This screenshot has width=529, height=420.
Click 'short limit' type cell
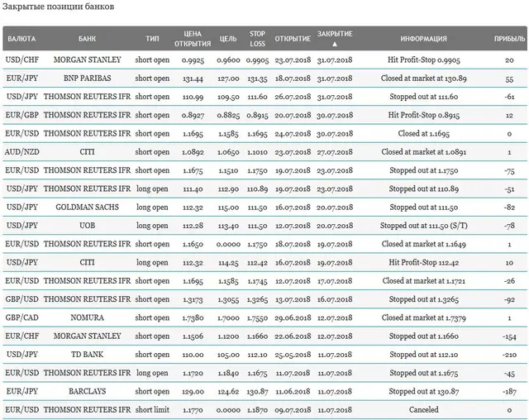click(x=152, y=409)
